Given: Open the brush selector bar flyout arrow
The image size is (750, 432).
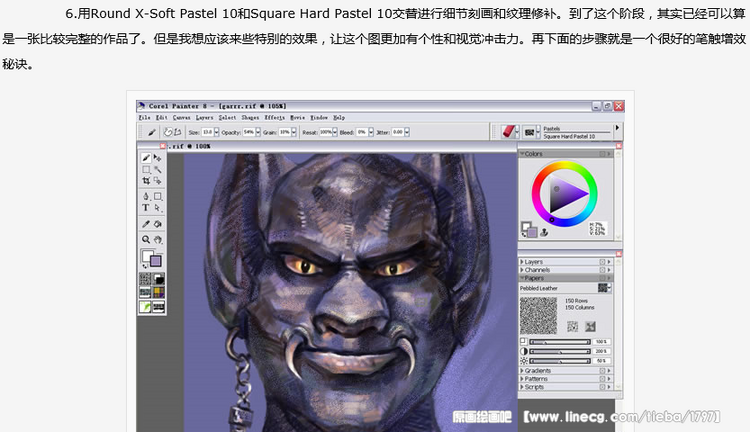Looking at the screenshot, I should click(617, 128).
